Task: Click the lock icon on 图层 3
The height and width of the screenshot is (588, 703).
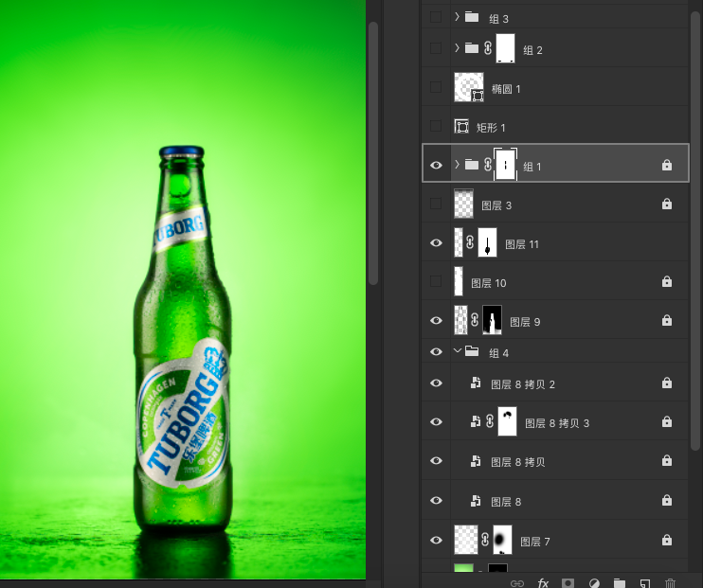Action: coord(667,204)
